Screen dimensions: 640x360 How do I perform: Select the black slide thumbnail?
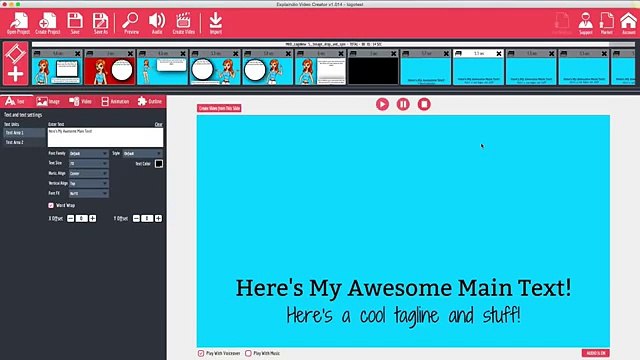373,71
